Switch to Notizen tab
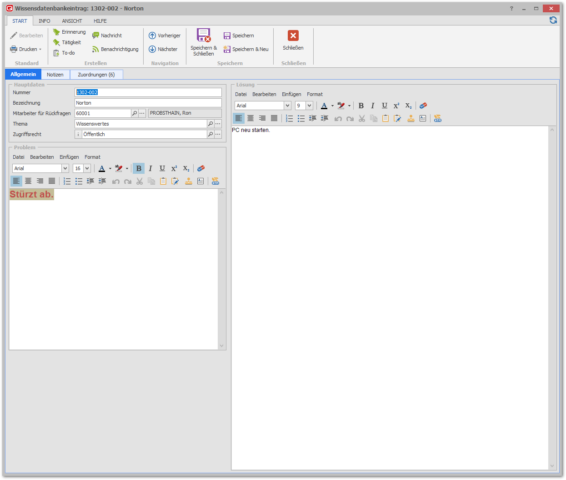Screen dimensions: 566x480 click(x=55, y=75)
